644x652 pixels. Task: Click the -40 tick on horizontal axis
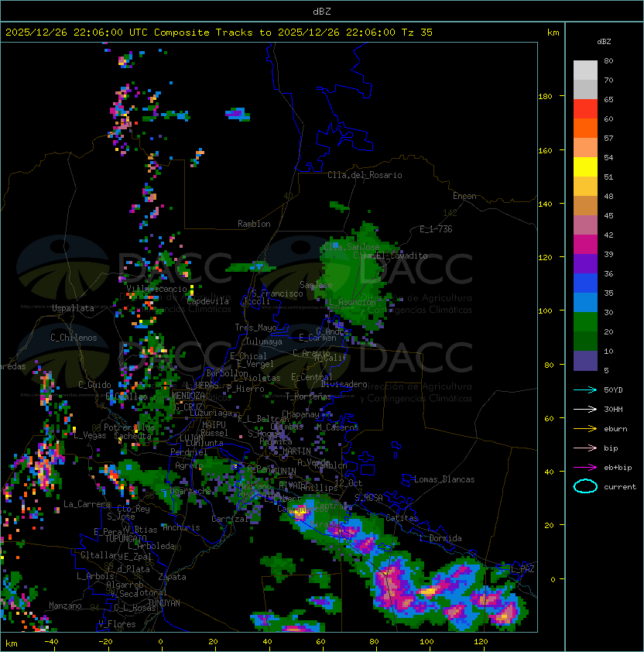51,642
